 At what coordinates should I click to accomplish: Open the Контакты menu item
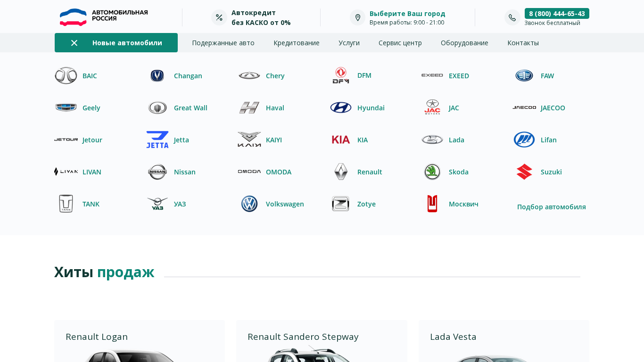(523, 43)
